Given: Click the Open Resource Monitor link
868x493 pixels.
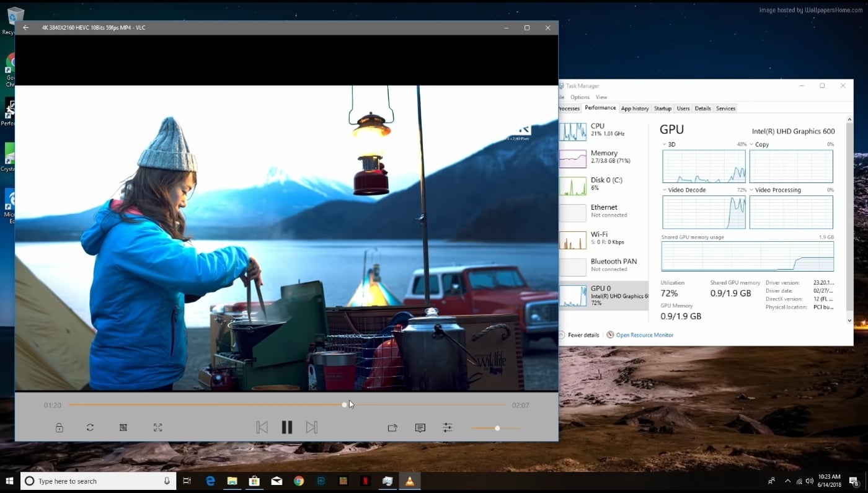Looking at the screenshot, I should click(x=644, y=335).
